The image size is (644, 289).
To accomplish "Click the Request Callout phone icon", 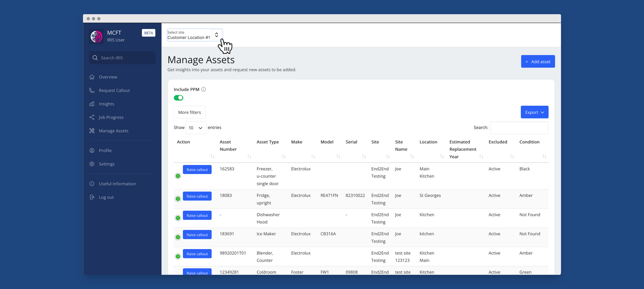I will pyautogui.click(x=92, y=90).
